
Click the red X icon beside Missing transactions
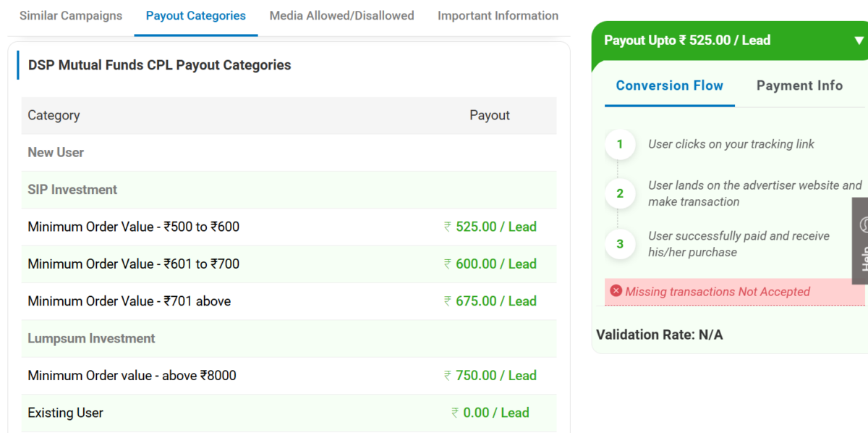pyautogui.click(x=616, y=291)
